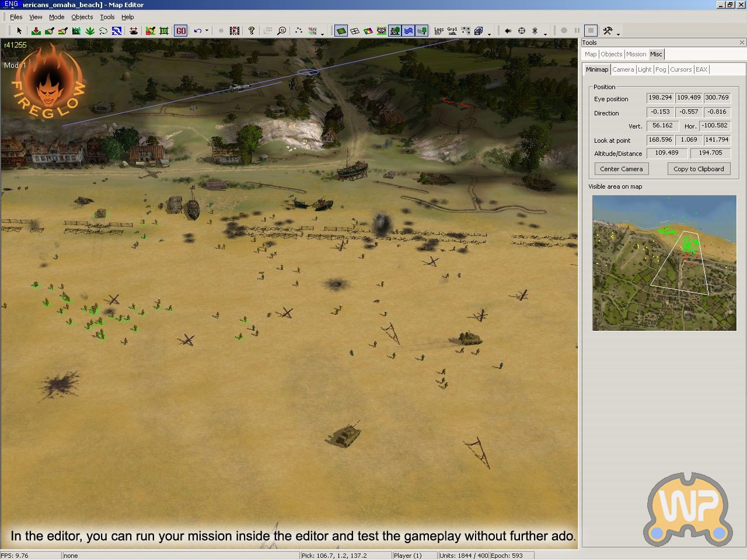Switch to the Mission tab

tap(636, 54)
